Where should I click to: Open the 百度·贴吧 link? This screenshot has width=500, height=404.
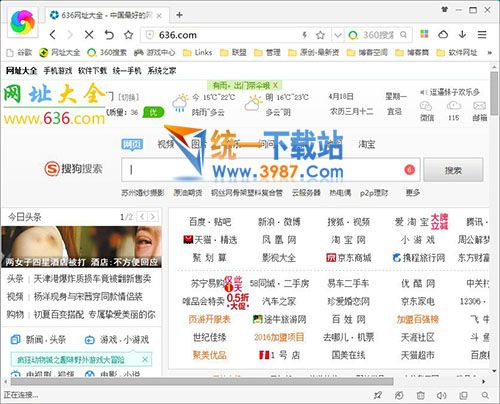point(210,222)
